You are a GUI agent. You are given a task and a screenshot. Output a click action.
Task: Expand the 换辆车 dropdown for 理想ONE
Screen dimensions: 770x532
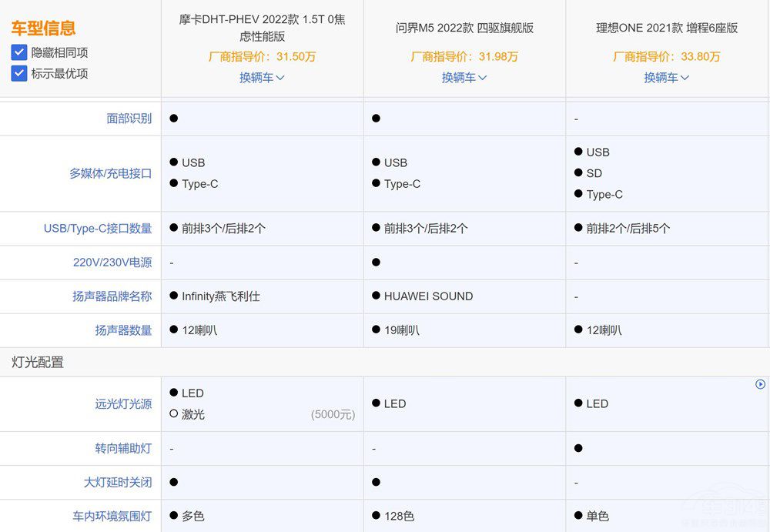click(667, 77)
